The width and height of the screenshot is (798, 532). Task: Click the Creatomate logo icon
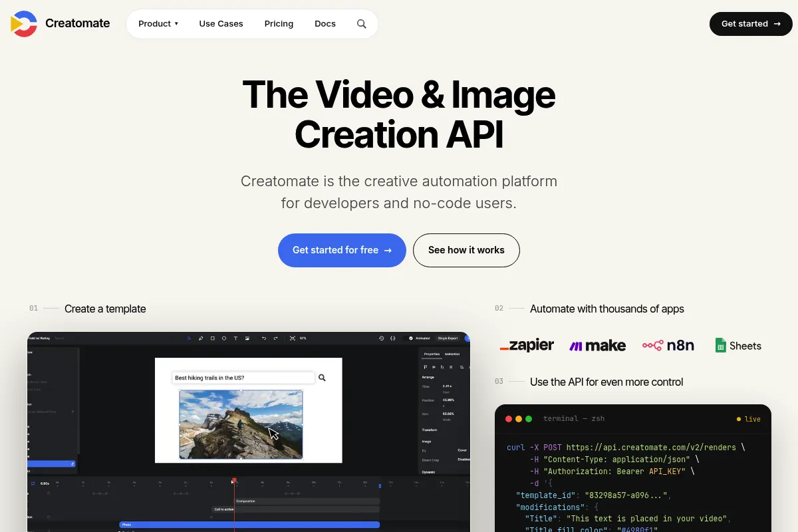[24, 24]
